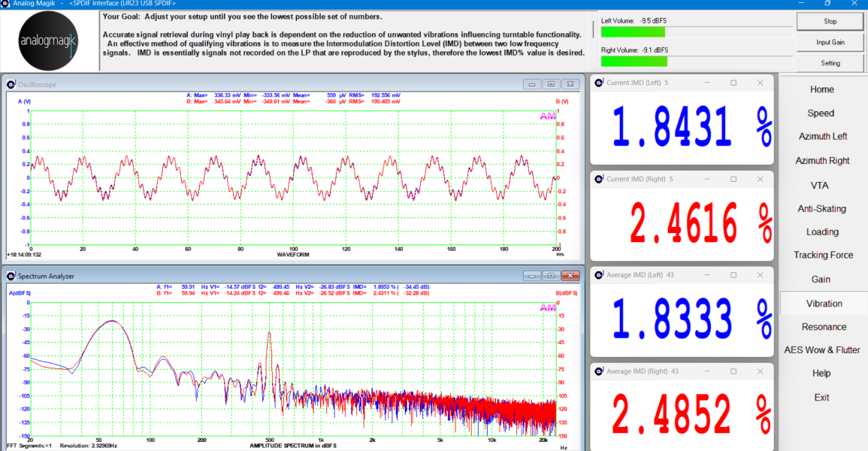Select the Resonance menu item
Screen dimensions: 868x451
click(824, 327)
